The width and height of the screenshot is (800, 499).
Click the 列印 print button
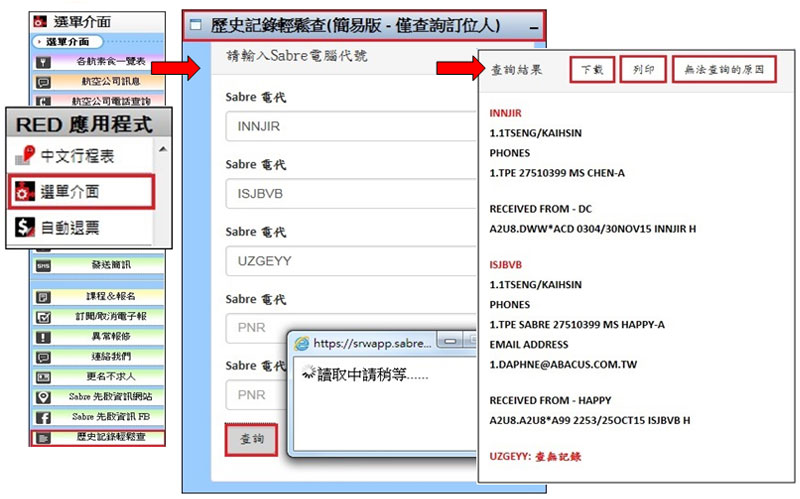(643, 69)
